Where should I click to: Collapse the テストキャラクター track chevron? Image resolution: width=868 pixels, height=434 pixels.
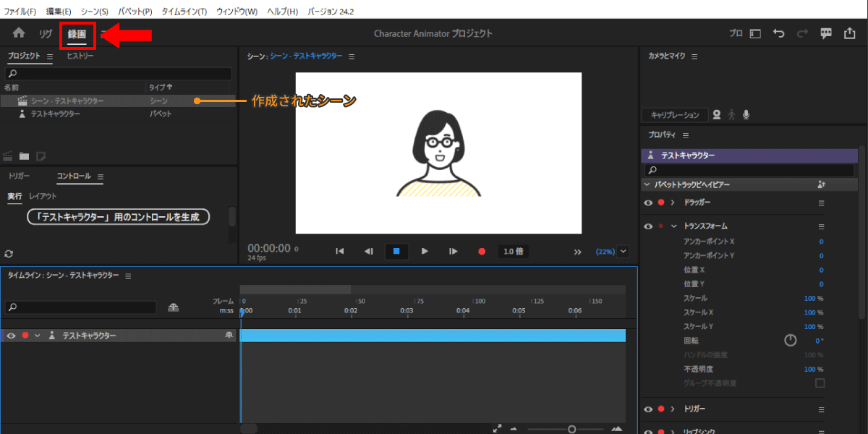pyautogui.click(x=38, y=336)
